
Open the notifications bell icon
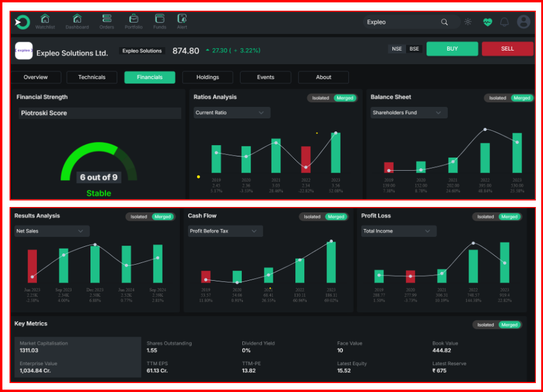click(x=504, y=23)
